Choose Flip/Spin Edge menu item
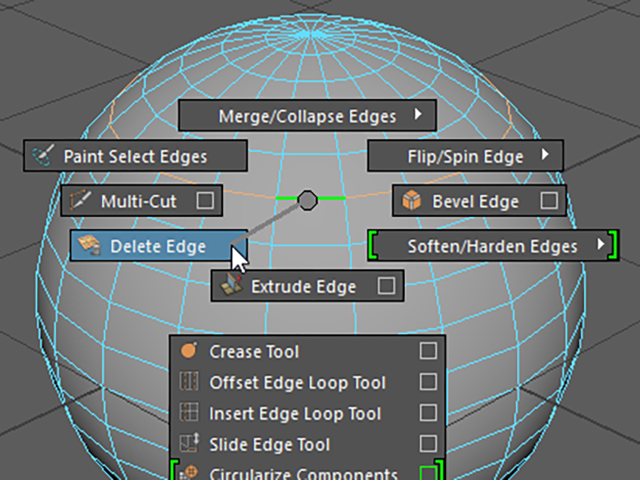Viewport: 640px width, 480px height. pyautogui.click(x=466, y=156)
